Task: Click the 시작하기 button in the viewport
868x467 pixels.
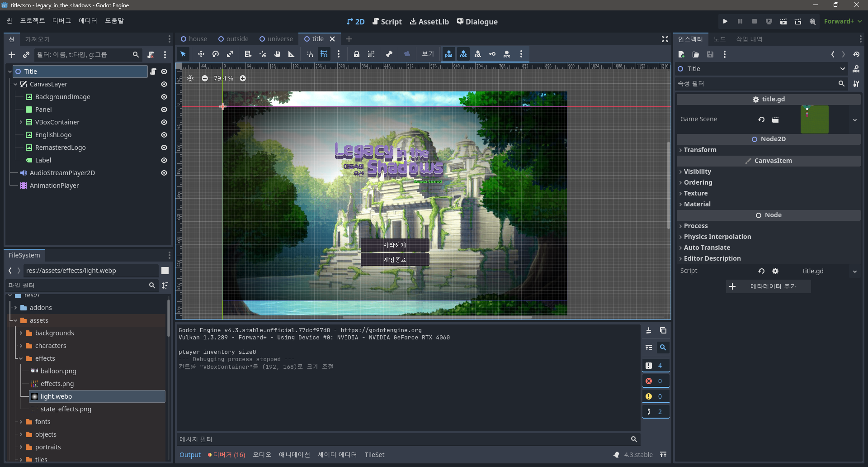Action: pyautogui.click(x=395, y=245)
